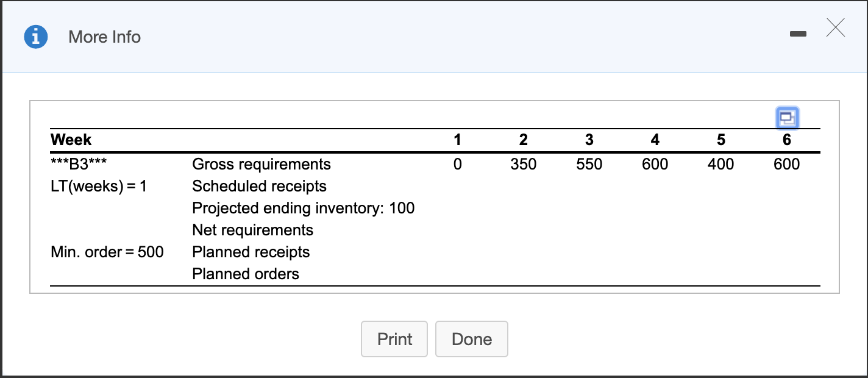Click the More Info dialog title text
868x378 pixels.
click(x=104, y=37)
